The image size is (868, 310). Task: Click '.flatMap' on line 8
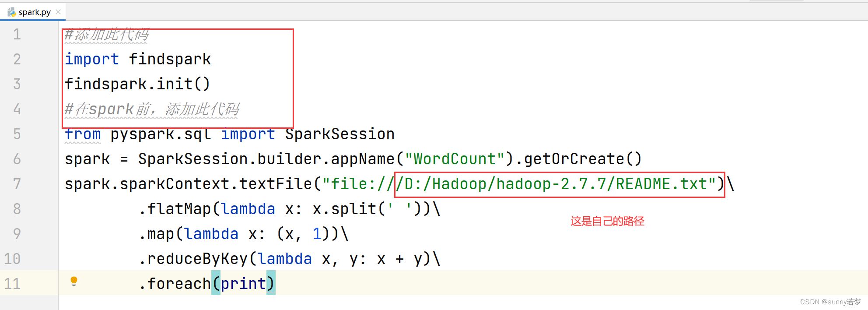[175, 209]
